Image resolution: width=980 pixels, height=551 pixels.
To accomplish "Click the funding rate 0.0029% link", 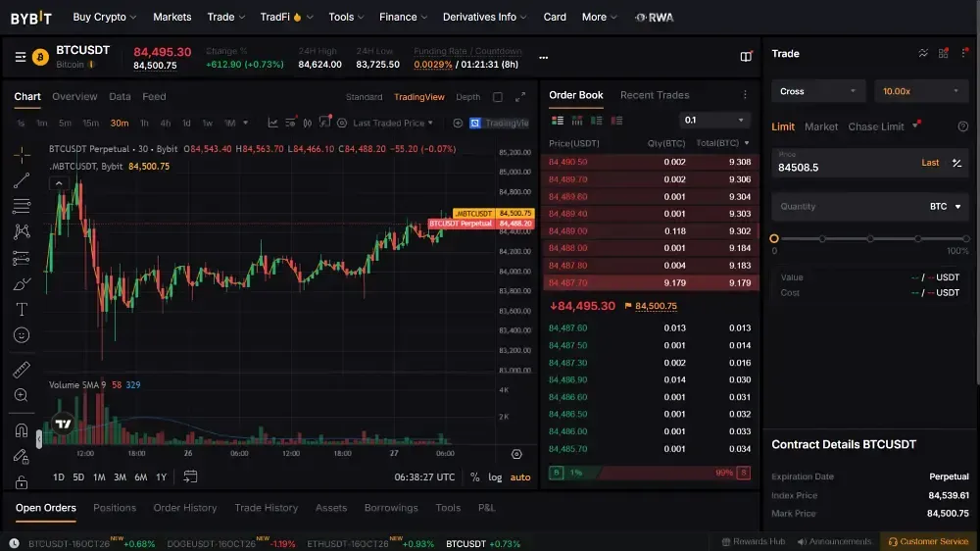I will 432,65.
